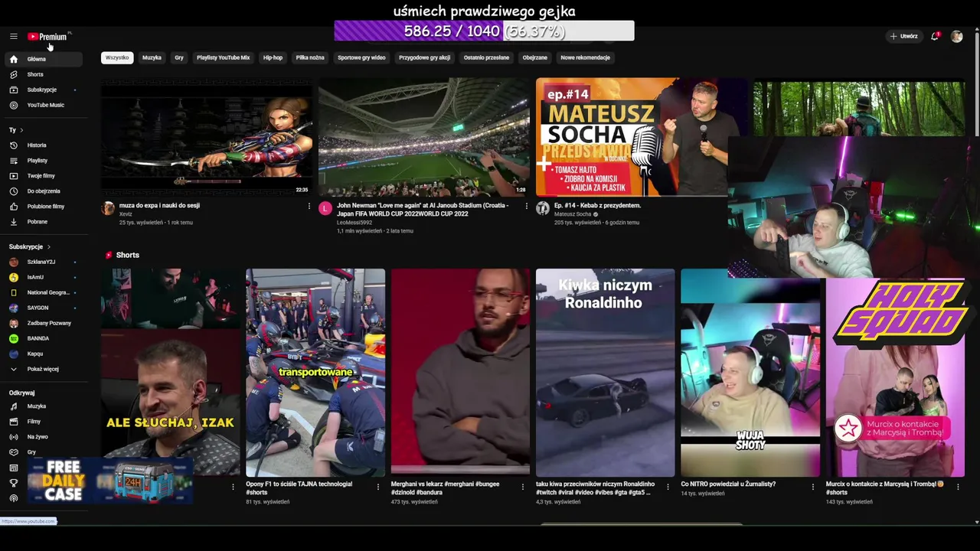Viewport: 980px width, 551px height.
Task: Open Twoje filmy section
Action: pos(44,175)
